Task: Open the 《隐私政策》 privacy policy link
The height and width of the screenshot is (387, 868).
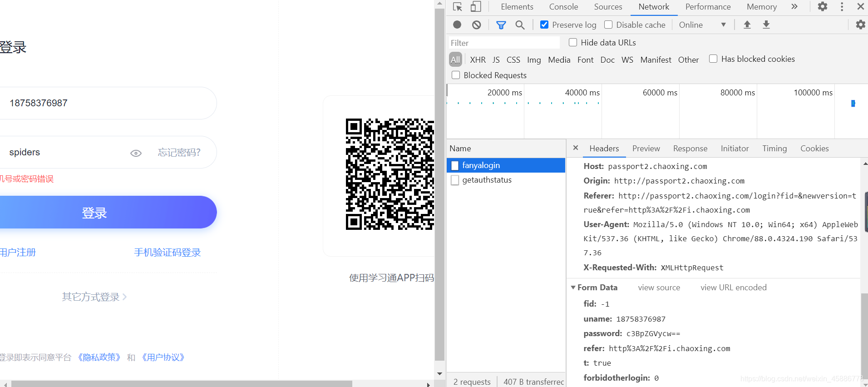Action: click(x=99, y=357)
